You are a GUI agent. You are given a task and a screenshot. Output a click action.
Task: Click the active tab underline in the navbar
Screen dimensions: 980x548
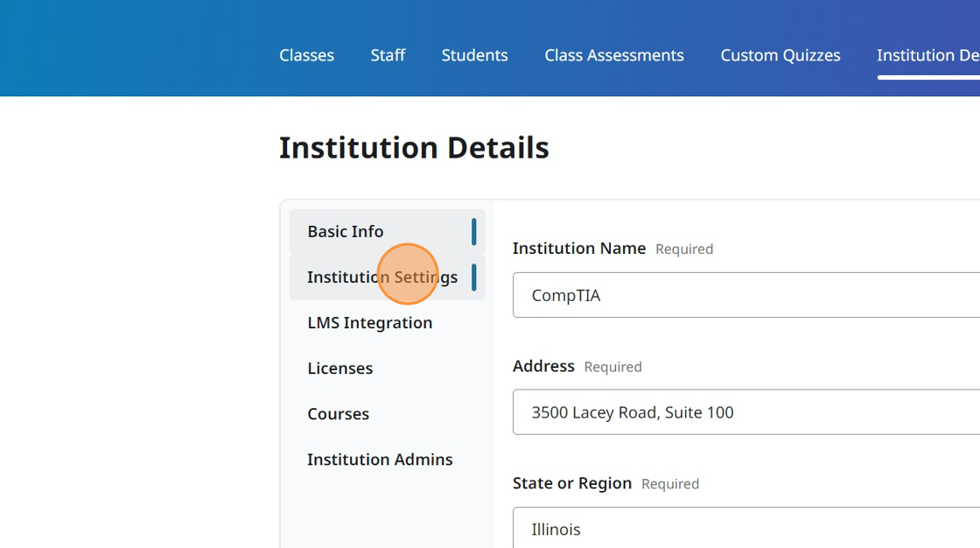tap(927, 77)
